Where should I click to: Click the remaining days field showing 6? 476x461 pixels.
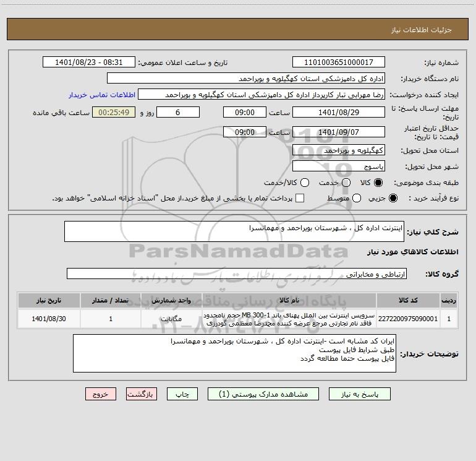coord(178,113)
